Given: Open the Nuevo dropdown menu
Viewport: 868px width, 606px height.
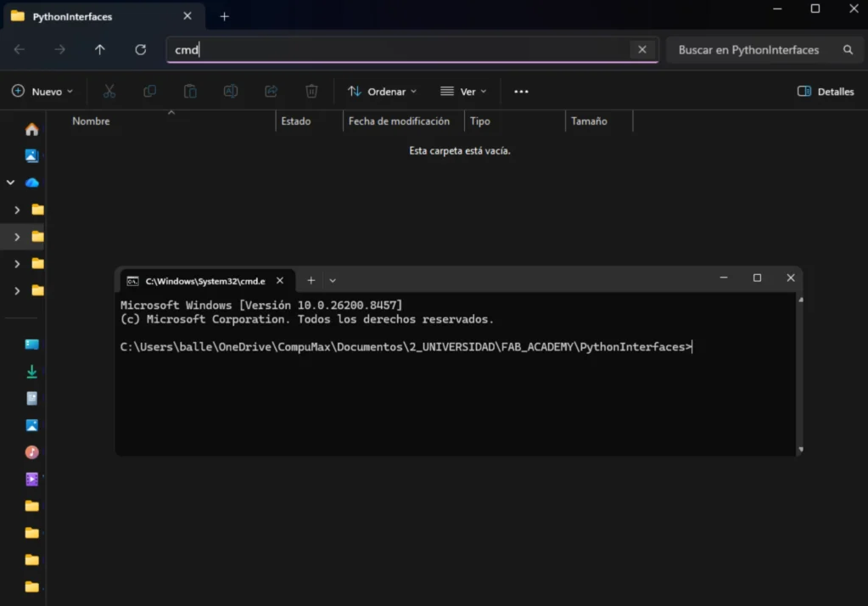Looking at the screenshot, I should point(42,92).
